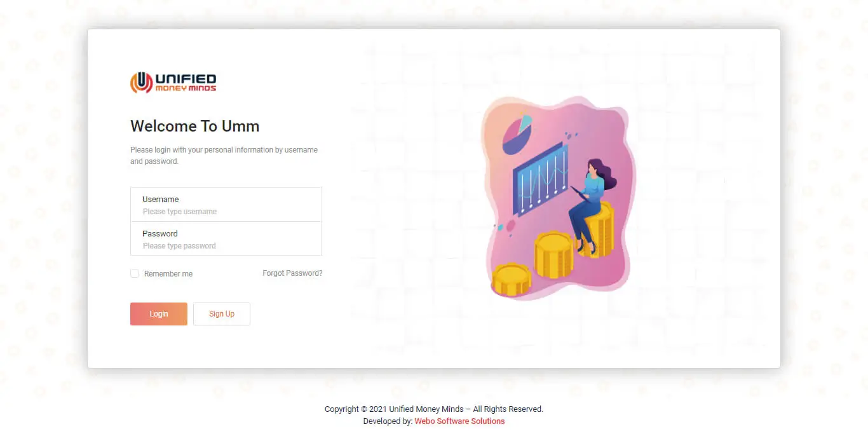Click the Welcome To Umm heading
This screenshot has width=868, height=436.
click(195, 126)
